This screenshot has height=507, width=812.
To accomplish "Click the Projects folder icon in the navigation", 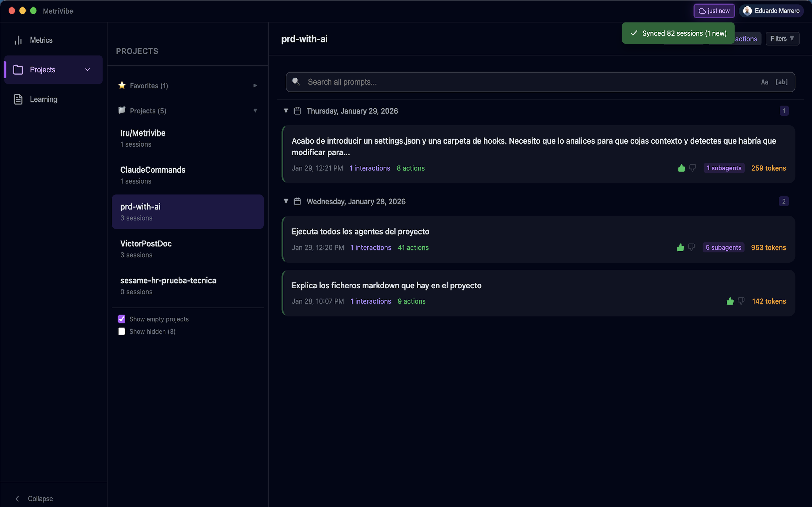I will [x=18, y=69].
